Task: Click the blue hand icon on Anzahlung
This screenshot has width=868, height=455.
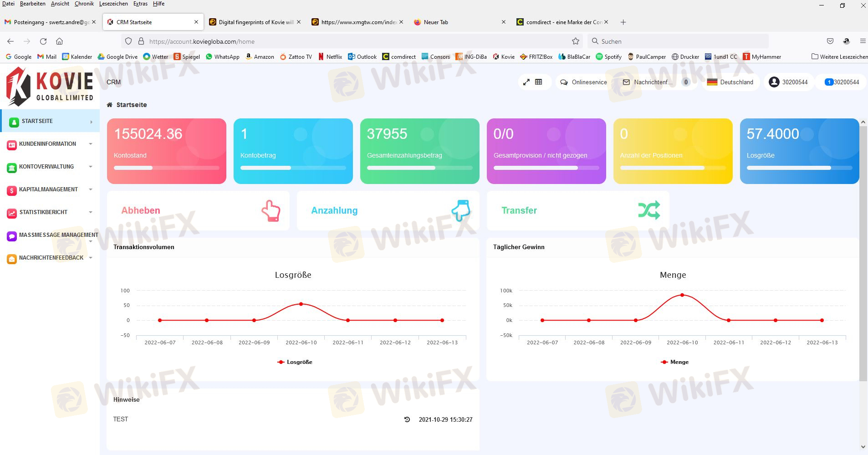Action: pyautogui.click(x=460, y=211)
